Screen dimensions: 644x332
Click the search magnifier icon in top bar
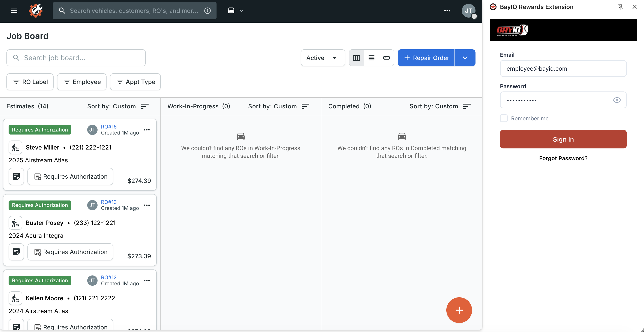click(62, 11)
